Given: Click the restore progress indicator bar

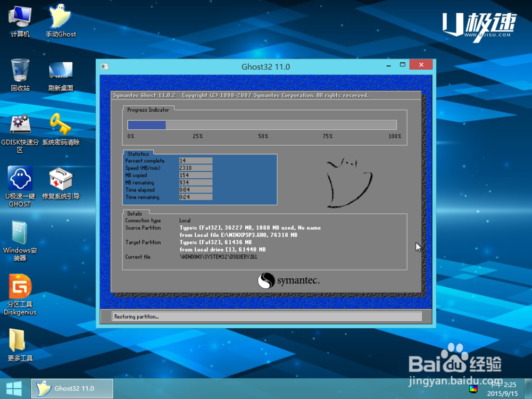Looking at the screenshot, I should [262, 125].
